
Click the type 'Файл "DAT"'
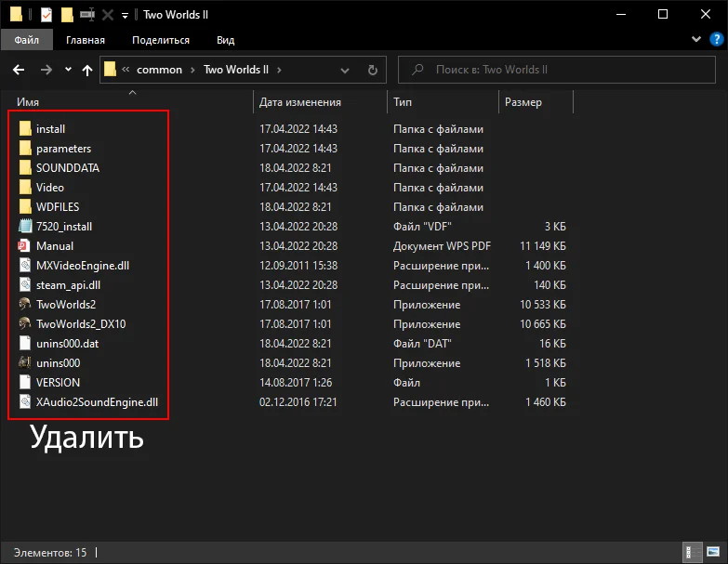pyautogui.click(x=422, y=344)
